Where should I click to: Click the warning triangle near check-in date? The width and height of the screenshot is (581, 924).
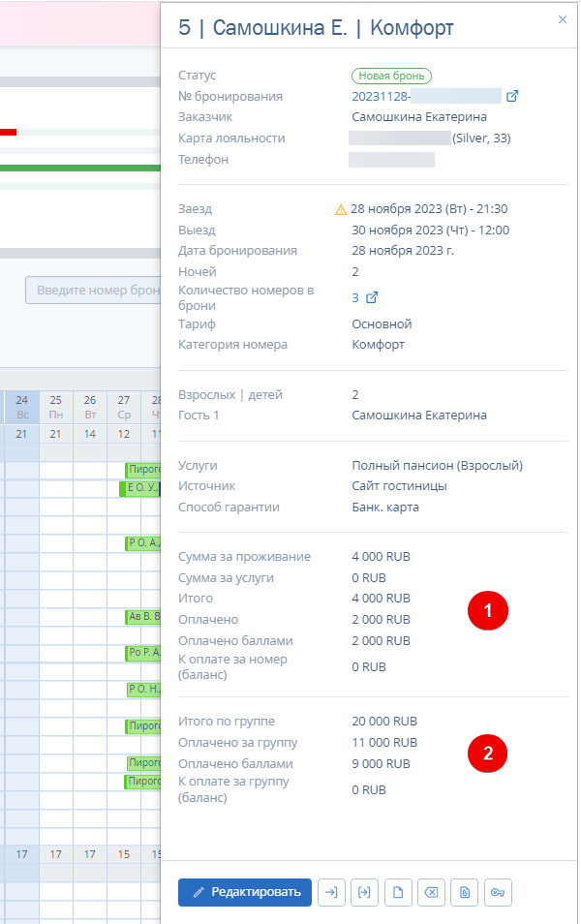[x=341, y=209]
